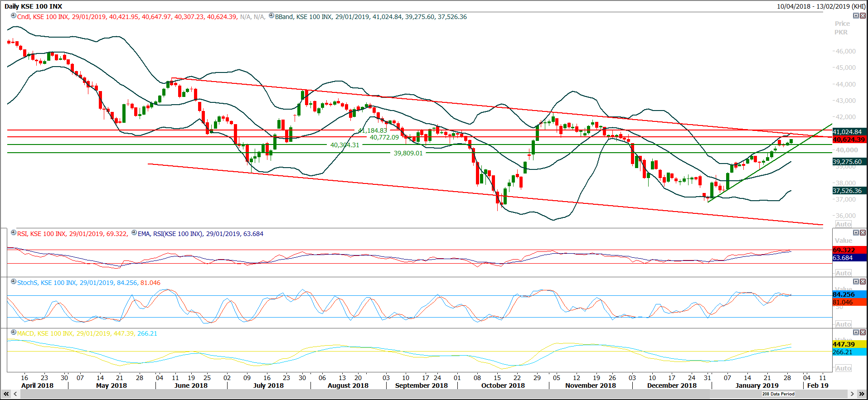Click the May 2018 month label
Viewport: 868px width, 400px height.
112,386
